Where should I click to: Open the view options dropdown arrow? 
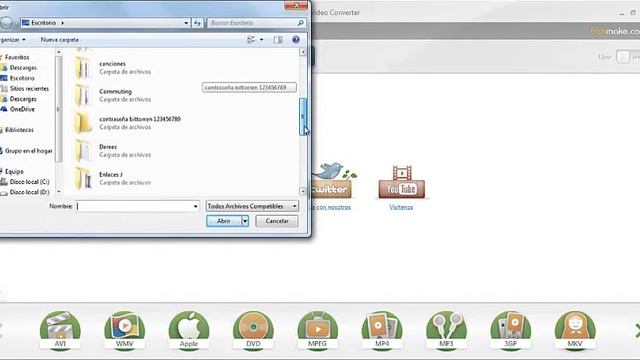pyautogui.click(x=262, y=40)
